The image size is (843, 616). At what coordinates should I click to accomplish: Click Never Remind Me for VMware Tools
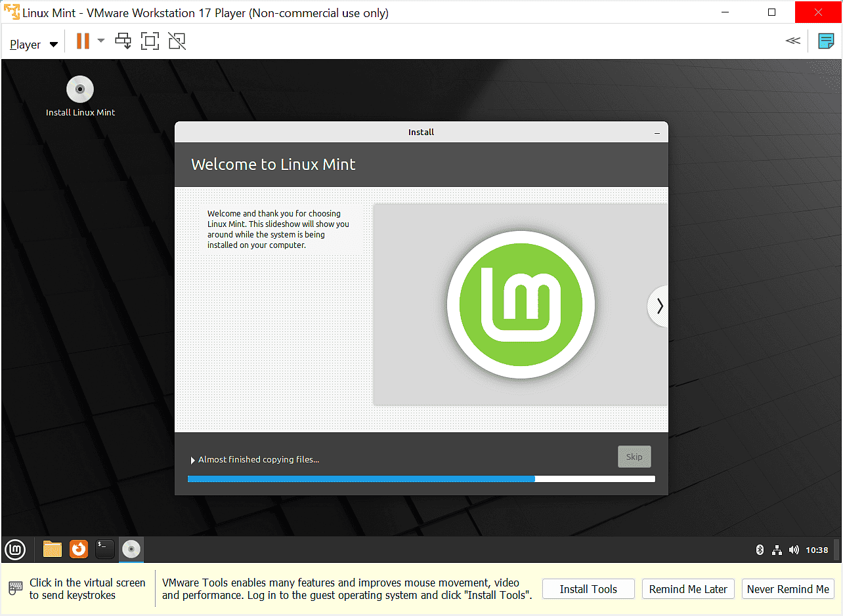[x=788, y=588]
